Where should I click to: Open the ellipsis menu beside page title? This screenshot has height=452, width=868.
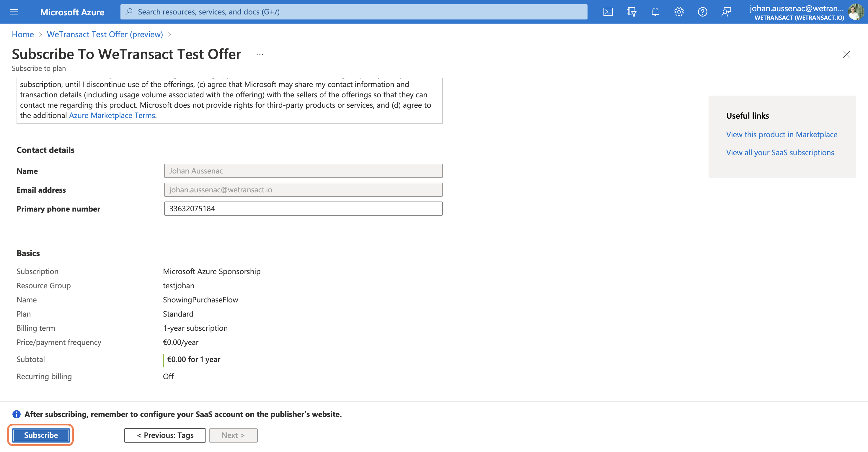pos(260,54)
